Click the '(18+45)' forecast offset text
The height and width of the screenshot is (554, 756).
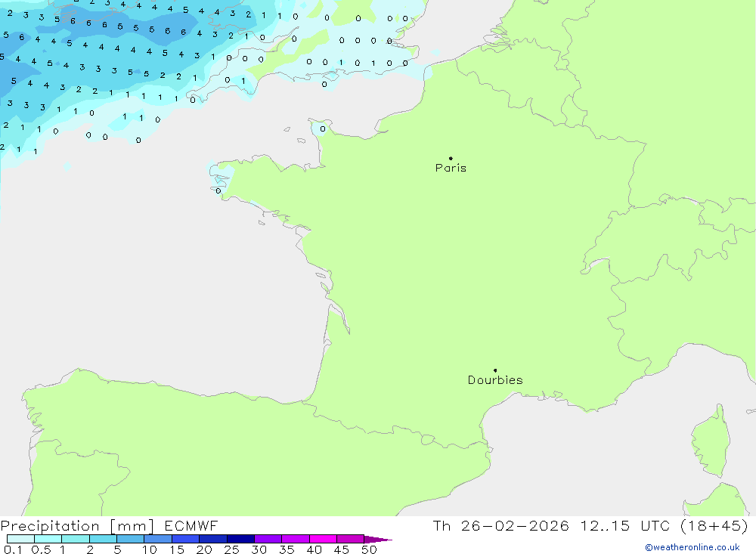click(x=714, y=525)
